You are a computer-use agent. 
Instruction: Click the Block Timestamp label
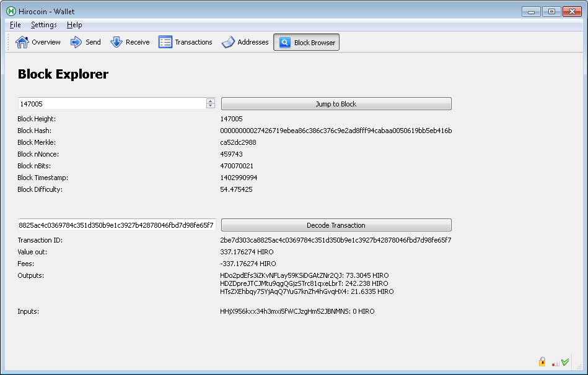click(43, 178)
